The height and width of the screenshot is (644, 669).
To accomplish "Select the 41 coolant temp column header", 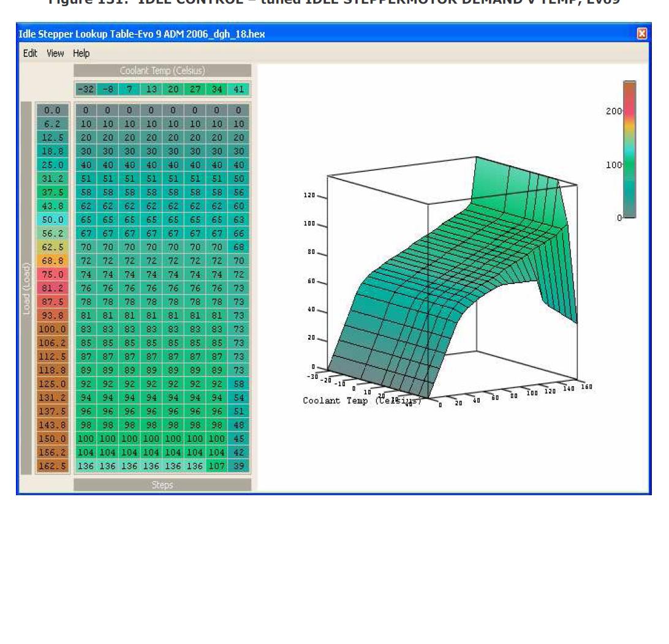I will [239, 89].
